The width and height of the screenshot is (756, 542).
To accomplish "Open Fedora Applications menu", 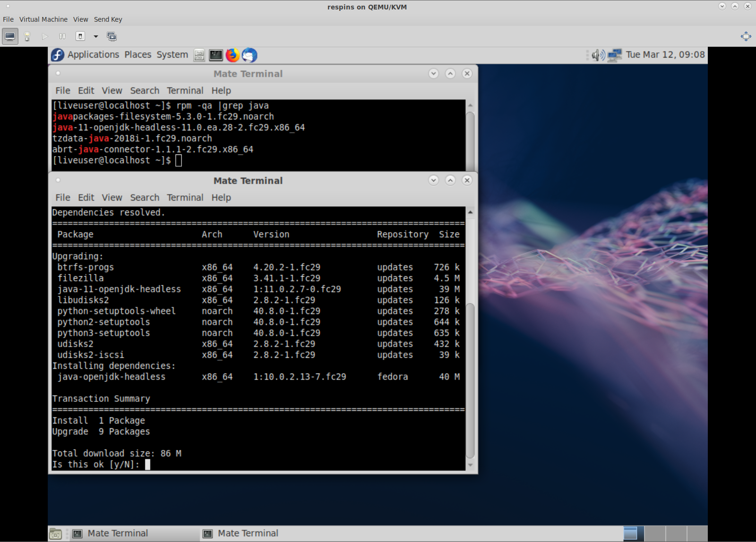I will pyautogui.click(x=93, y=55).
